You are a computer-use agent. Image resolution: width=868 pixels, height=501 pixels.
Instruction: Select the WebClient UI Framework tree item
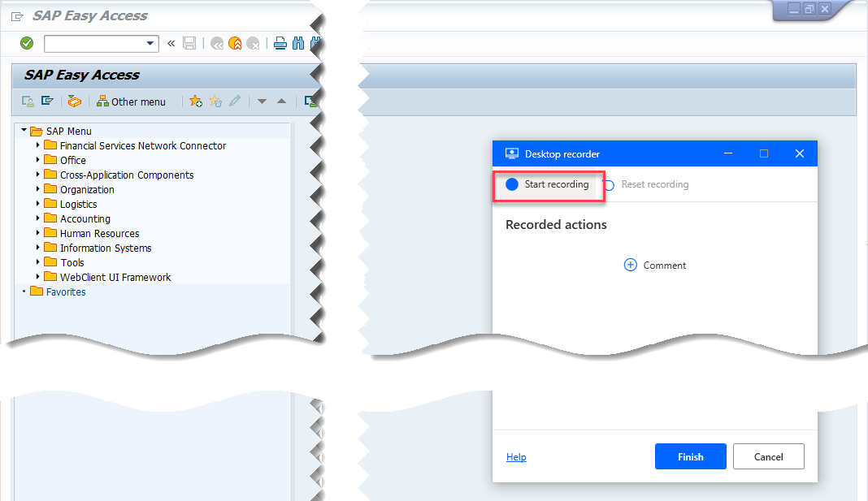115,277
